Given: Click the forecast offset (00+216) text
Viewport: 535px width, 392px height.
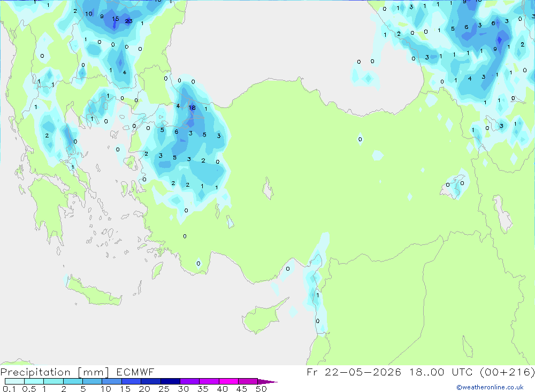Looking at the screenshot, I should pyautogui.click(x=507, y=372).
